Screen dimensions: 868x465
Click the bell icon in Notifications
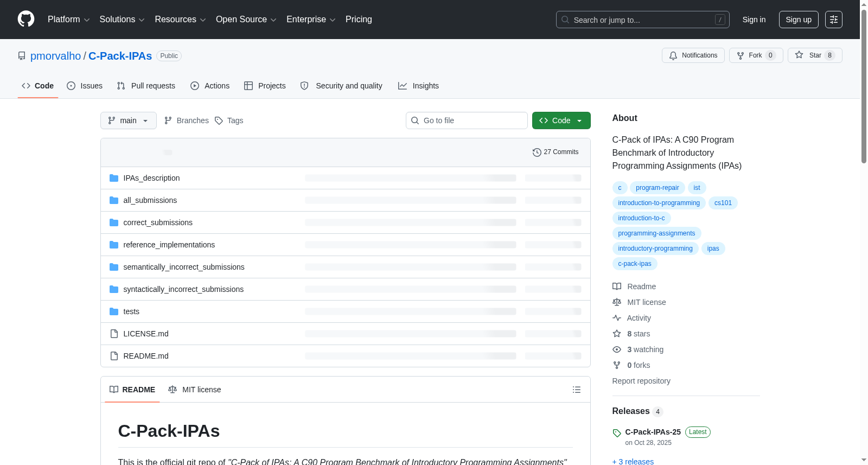pyautogui.click(x=673, y=55)
